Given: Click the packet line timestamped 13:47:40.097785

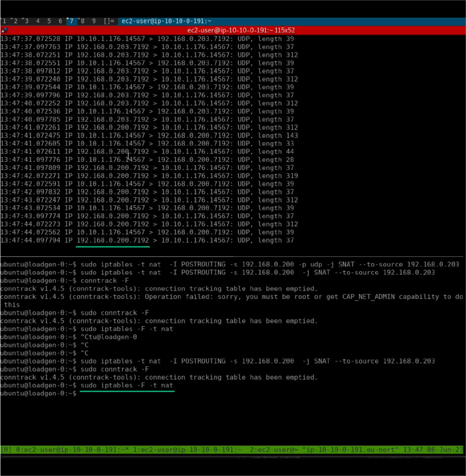Looking at the screenshot, I should [x=147, y=119].
